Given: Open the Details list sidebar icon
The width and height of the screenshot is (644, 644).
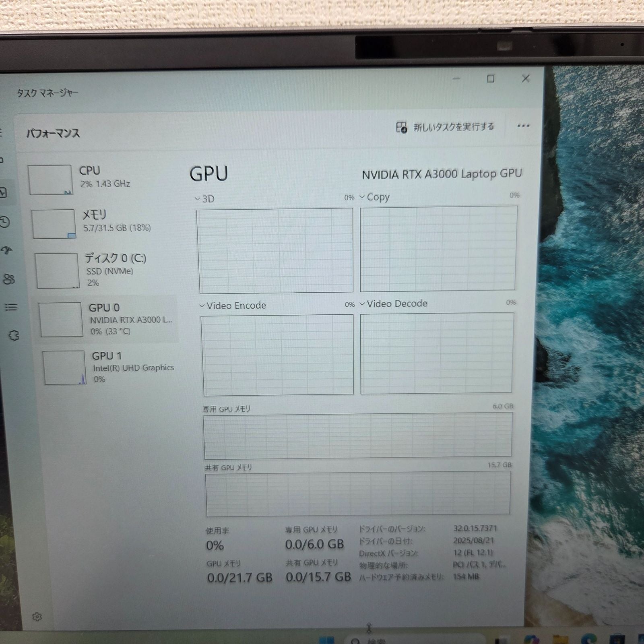Looking at the screenshot, I should (11, 307).
